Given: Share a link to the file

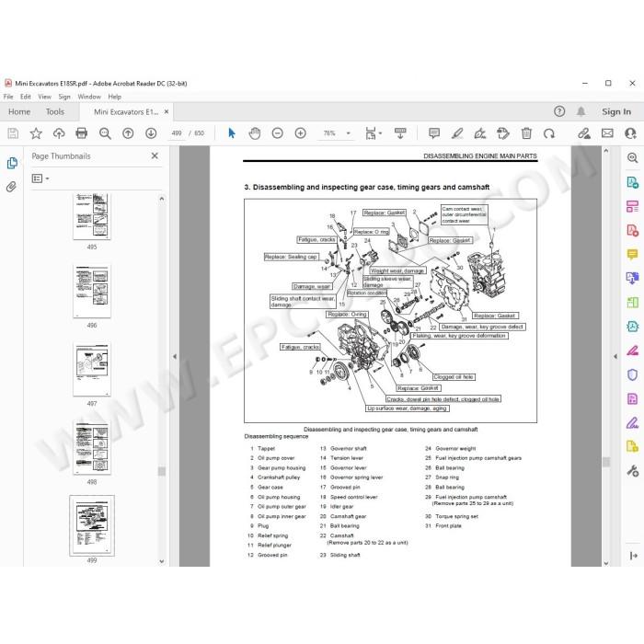Looking at the screenshot, I should tap(584, 133).
